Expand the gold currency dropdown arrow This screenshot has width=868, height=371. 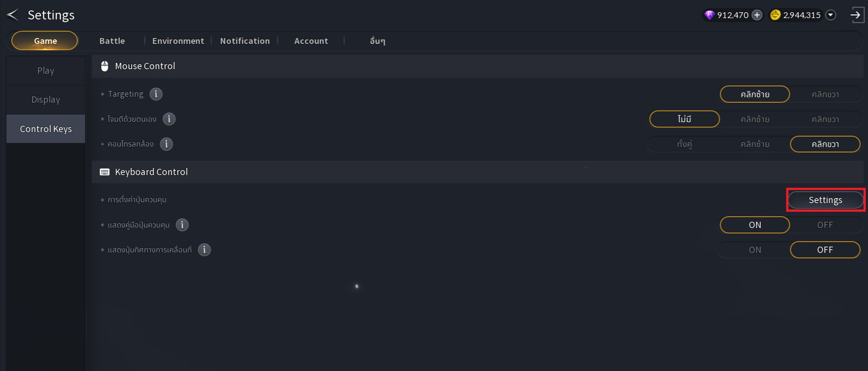tap(830, 15)
